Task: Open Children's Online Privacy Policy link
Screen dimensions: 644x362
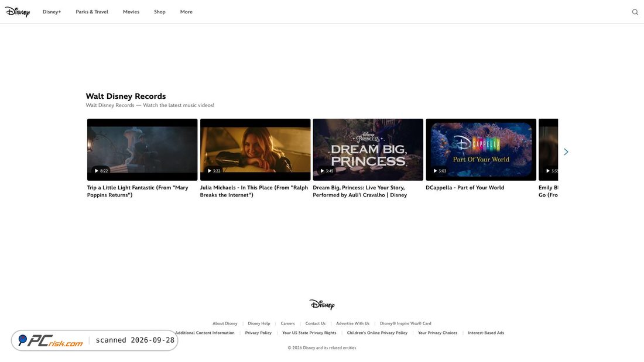Action: tap(377, 333)
